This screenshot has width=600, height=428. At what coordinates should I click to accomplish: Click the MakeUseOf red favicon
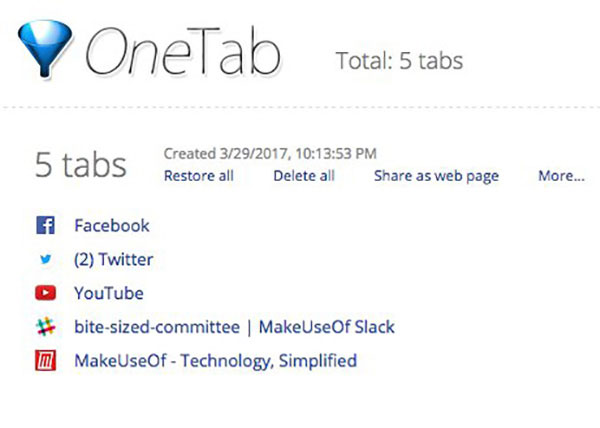(x=46, y=360)
